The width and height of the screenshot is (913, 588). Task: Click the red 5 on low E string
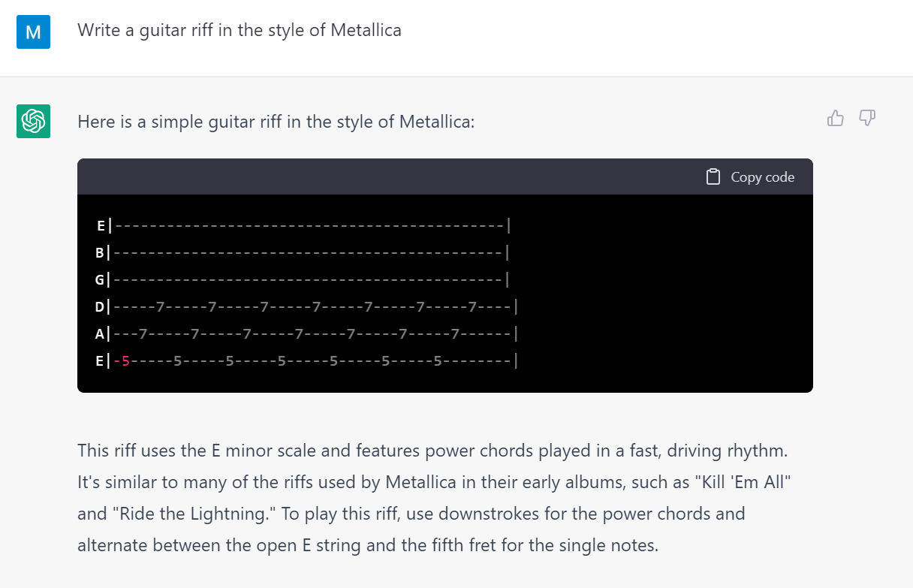tap(125, 361)
